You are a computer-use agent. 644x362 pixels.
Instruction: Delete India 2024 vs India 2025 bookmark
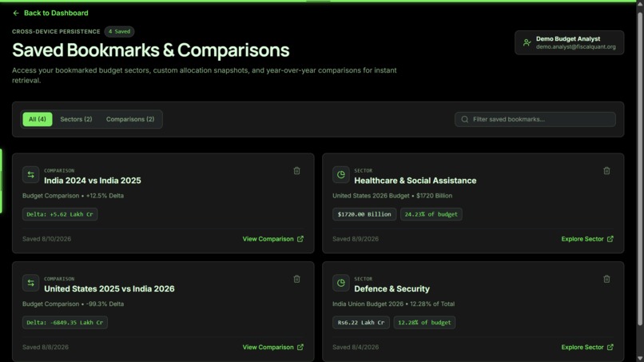(296, 170)
